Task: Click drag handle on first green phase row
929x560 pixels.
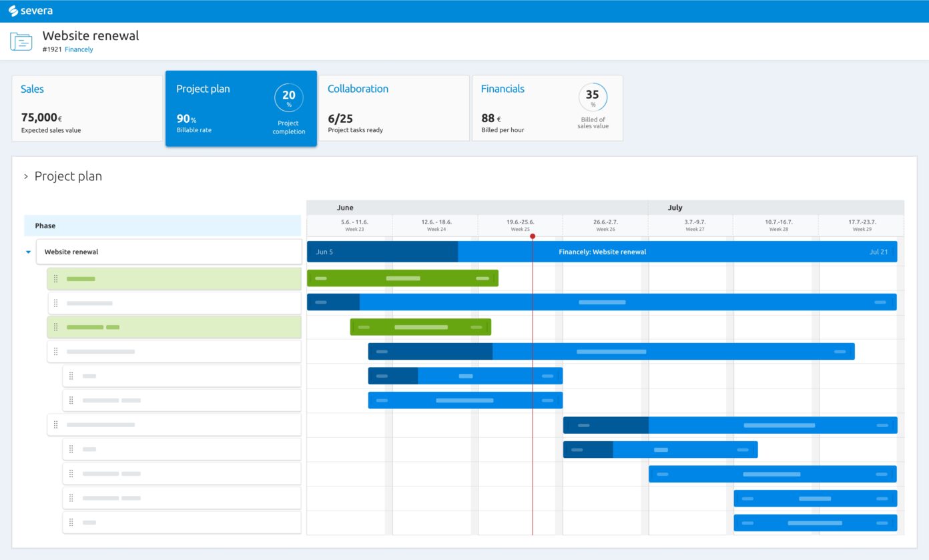Action: (x=55, y=279)
